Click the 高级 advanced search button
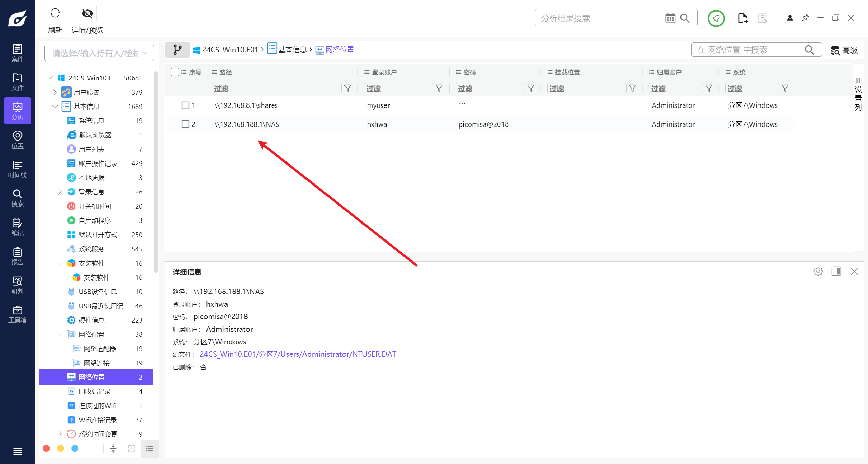The width and height of the screenshot is (868, 464). (844, 50)
